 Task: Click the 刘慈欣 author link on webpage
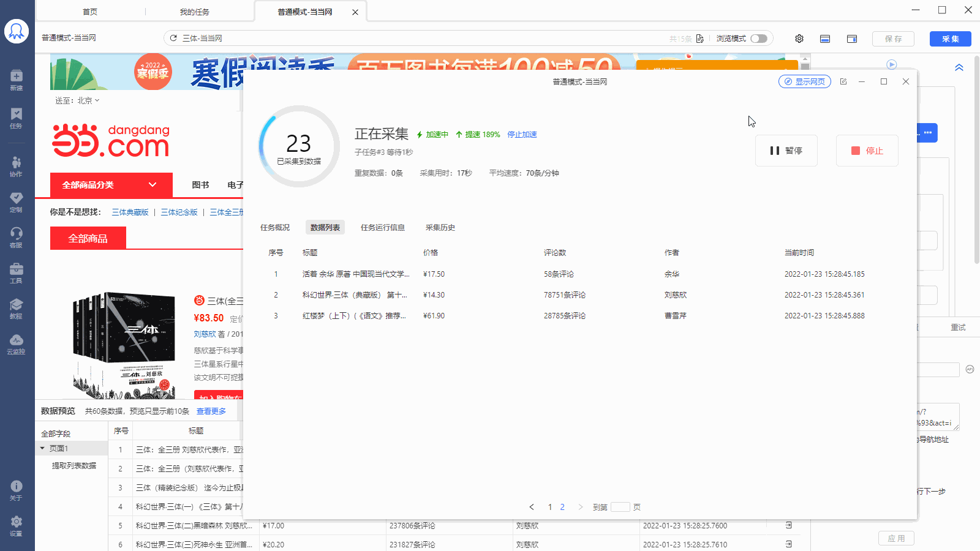[x=205, y=334]
